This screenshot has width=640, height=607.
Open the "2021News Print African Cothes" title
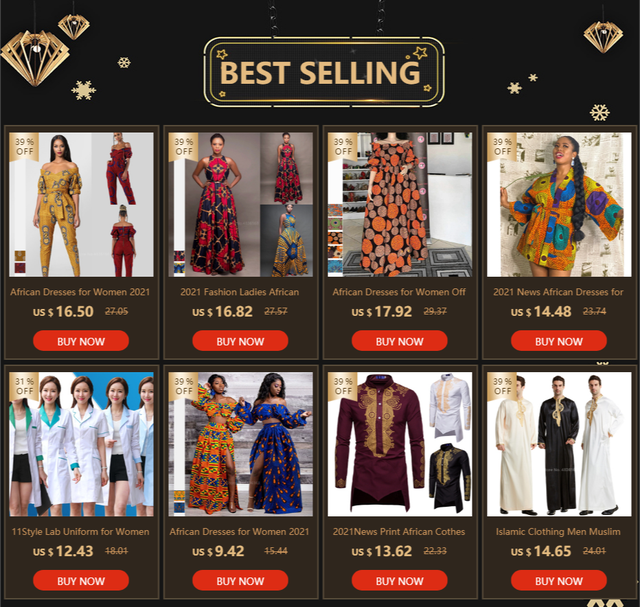coord(399,531)
